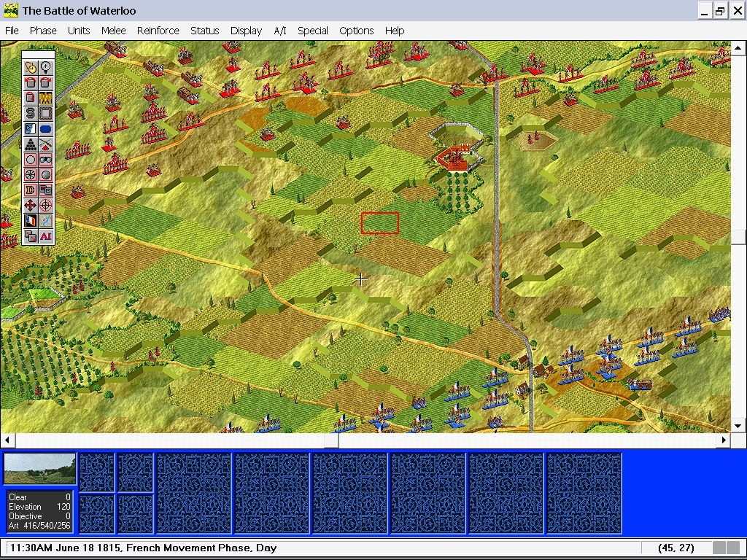Click the S-shaped skirmisher toolbar icon
Viewport: 747px width, 560px height.
click(x=31, y=113)
